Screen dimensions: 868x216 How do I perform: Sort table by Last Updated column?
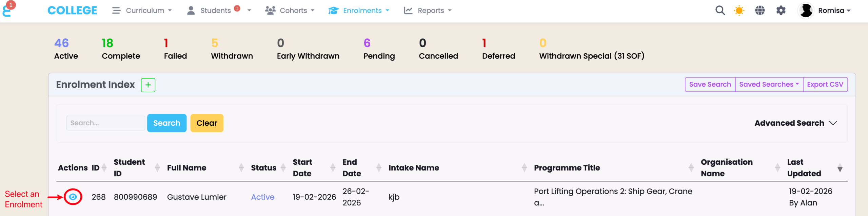(840, 168)
